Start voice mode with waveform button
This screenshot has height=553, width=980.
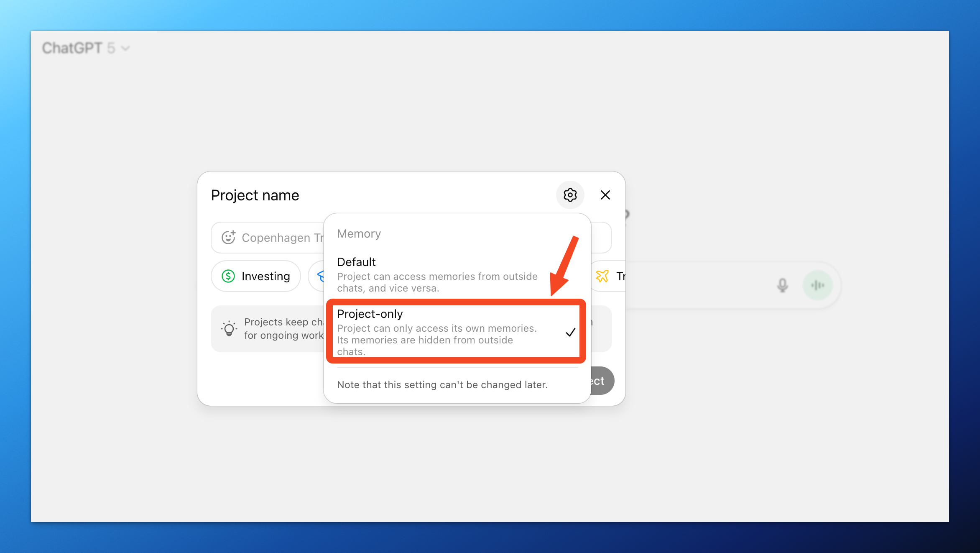tap(817, 285)
